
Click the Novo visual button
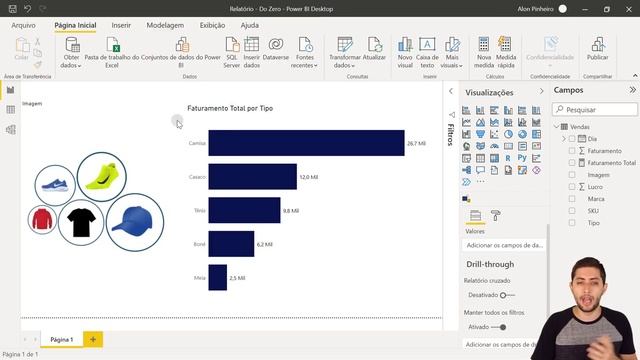pos(405,53)
